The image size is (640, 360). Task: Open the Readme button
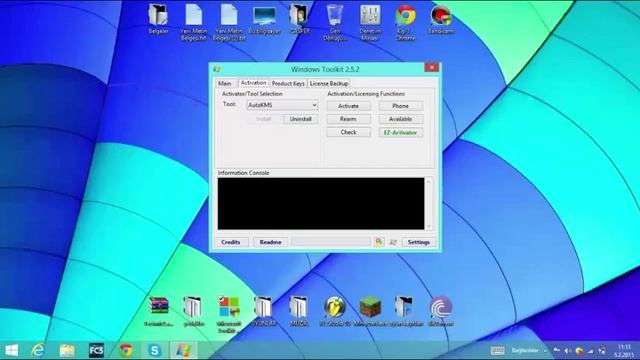(271, 242)
